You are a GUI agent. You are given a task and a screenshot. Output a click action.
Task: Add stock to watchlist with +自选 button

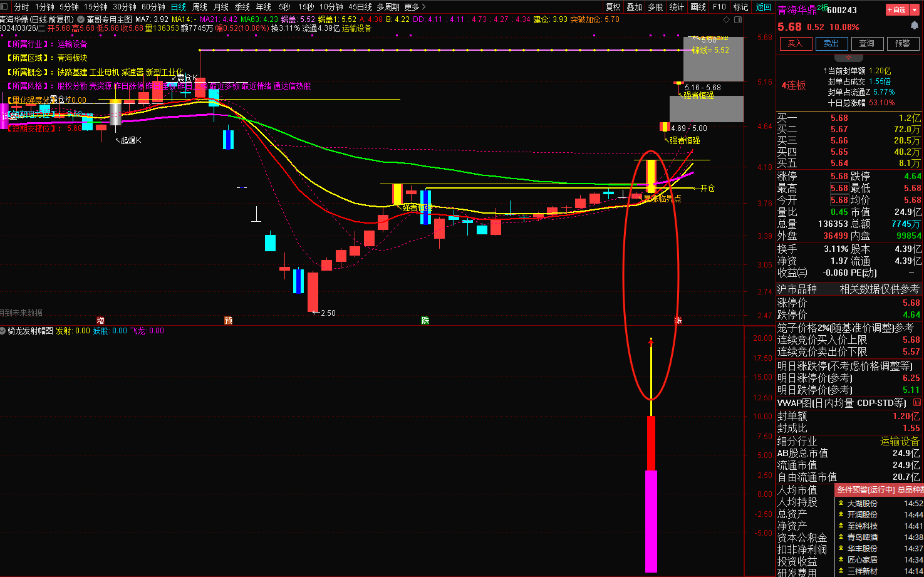[897, 10]
